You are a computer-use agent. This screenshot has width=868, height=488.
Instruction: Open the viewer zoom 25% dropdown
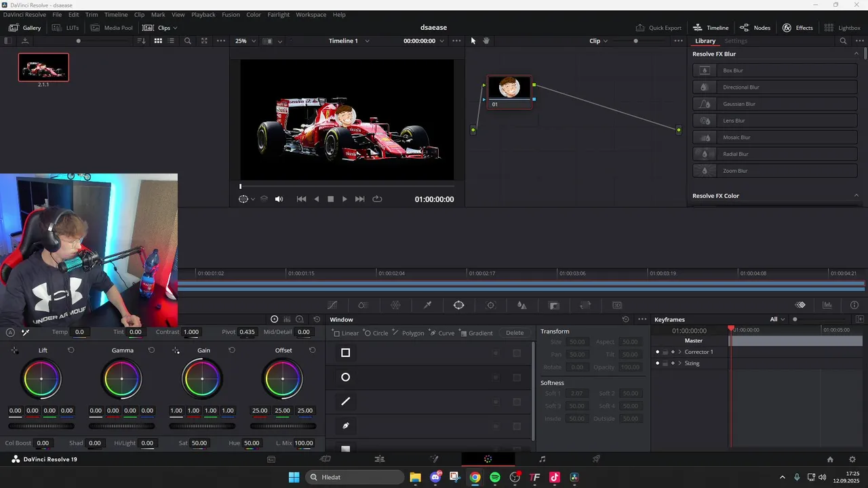245,41
